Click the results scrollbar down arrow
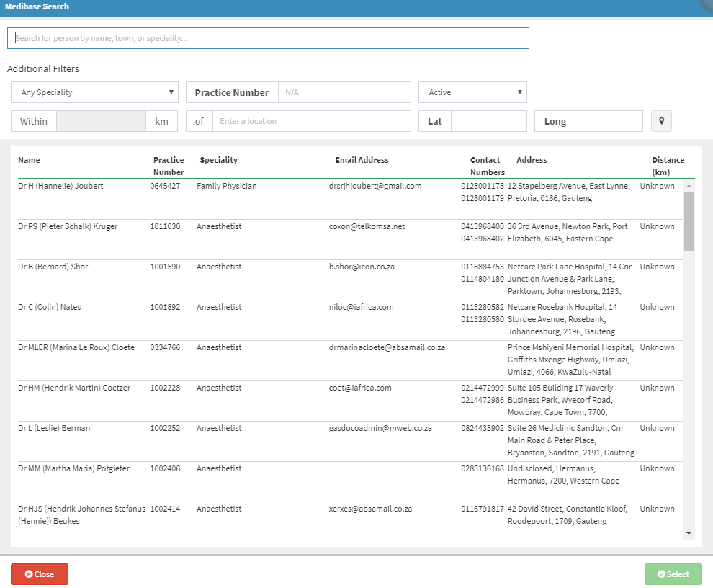 tap(689, 533)
